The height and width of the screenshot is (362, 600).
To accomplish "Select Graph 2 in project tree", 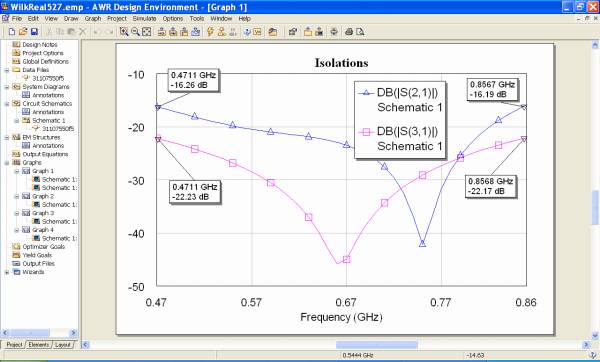I will [43, 196].
